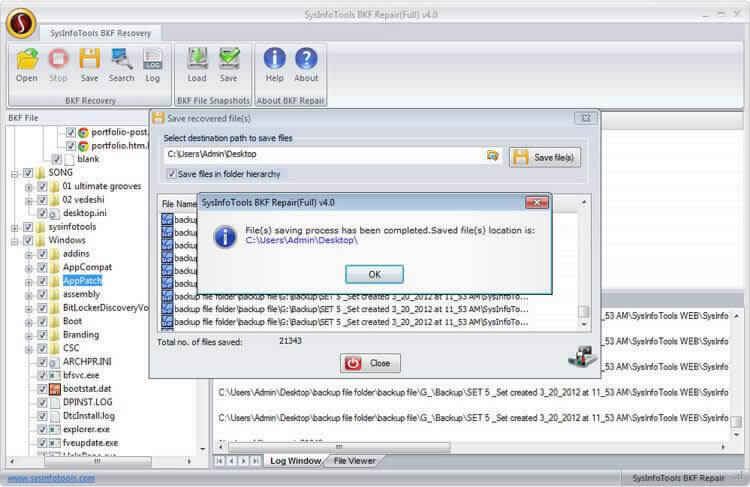Click the Chrome icon of portfolio.htm
Screen dimensions: 750x487
pyautogui.click(x=83, y=146)
